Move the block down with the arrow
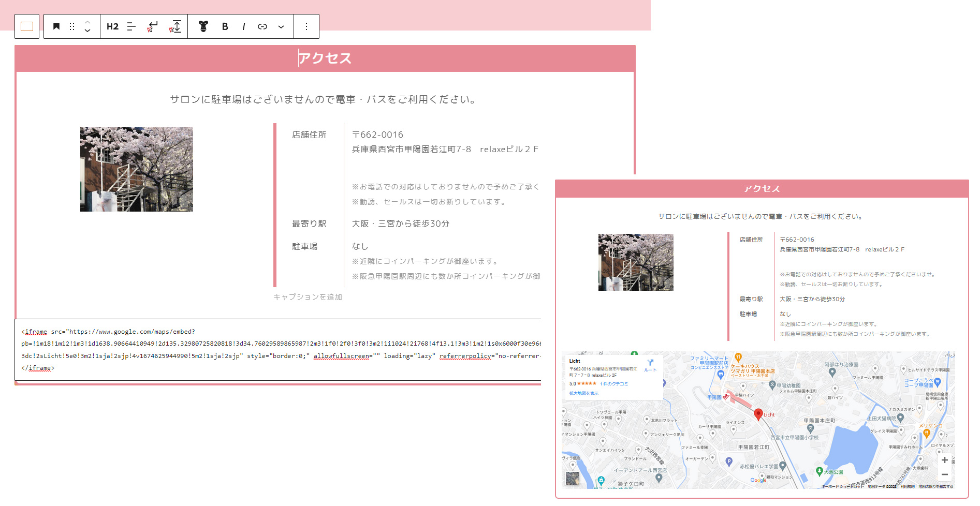The width and height of the screenshot is (980, 506). tap(87, 31)
